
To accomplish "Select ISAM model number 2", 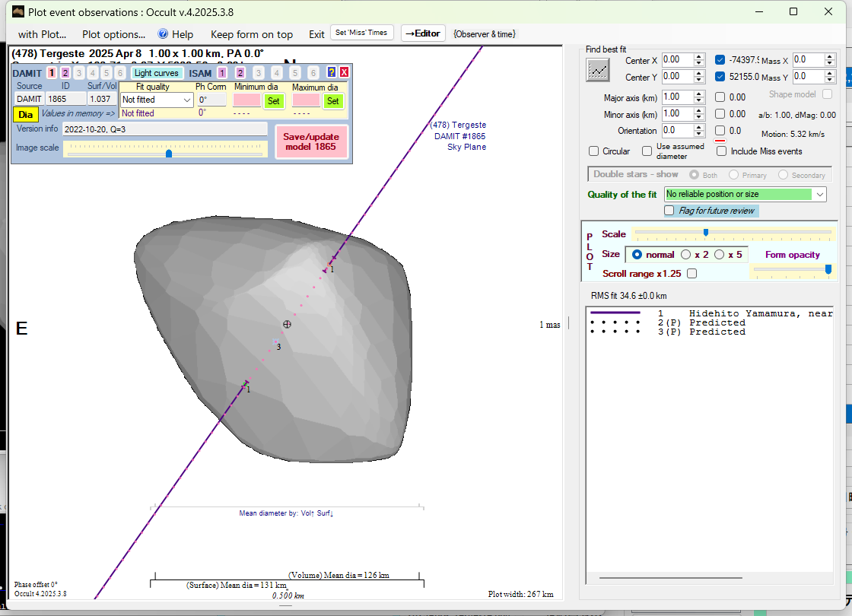I will pos(240,73).
